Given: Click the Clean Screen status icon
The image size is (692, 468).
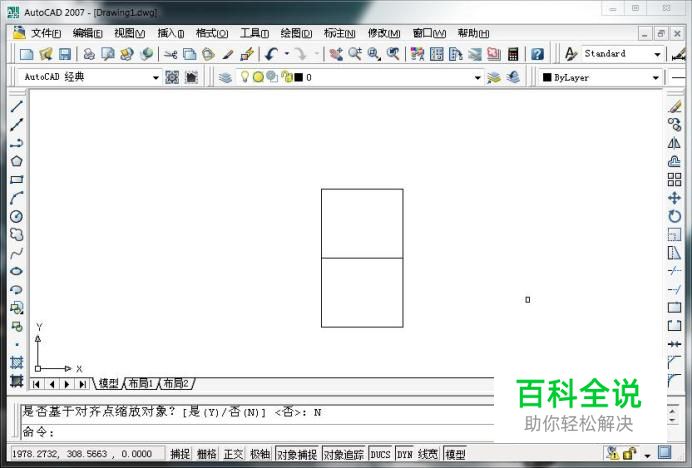Looking at the screenshot, I should 664,453.
